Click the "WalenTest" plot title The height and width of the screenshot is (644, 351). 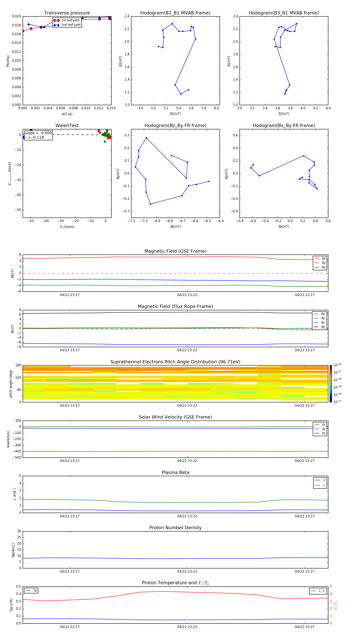pos(67,125)
